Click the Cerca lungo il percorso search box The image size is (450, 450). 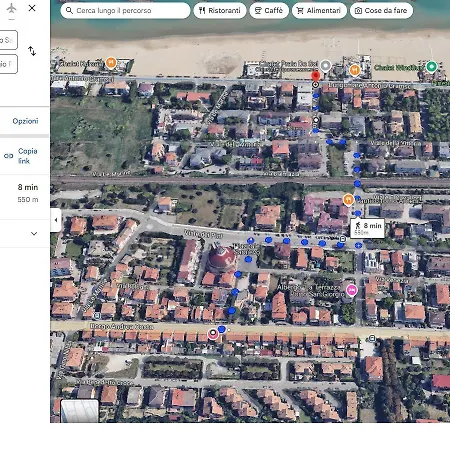[x=125, y=11]
